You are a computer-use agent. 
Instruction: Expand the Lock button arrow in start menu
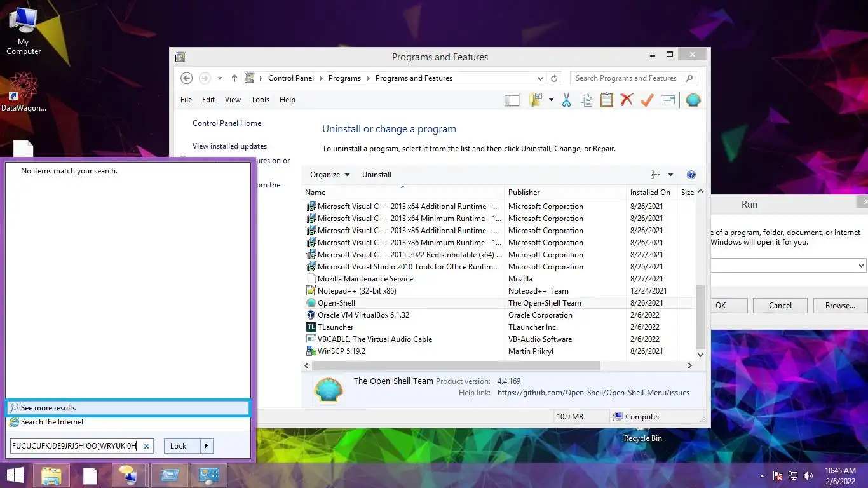(x=207, y=446)
